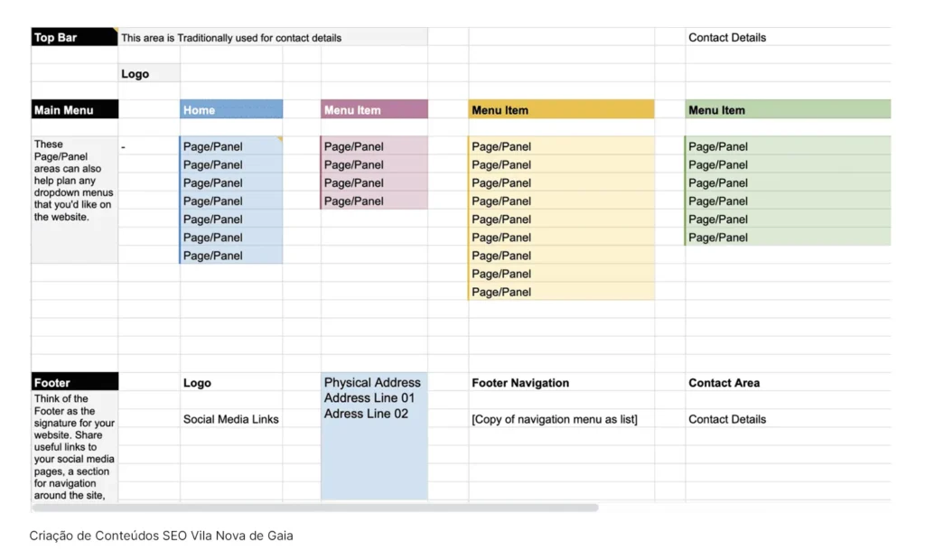This screenshot has width=925, height=560.
Task: Select the green Menu Item header
Action: (x=787, y=110)
